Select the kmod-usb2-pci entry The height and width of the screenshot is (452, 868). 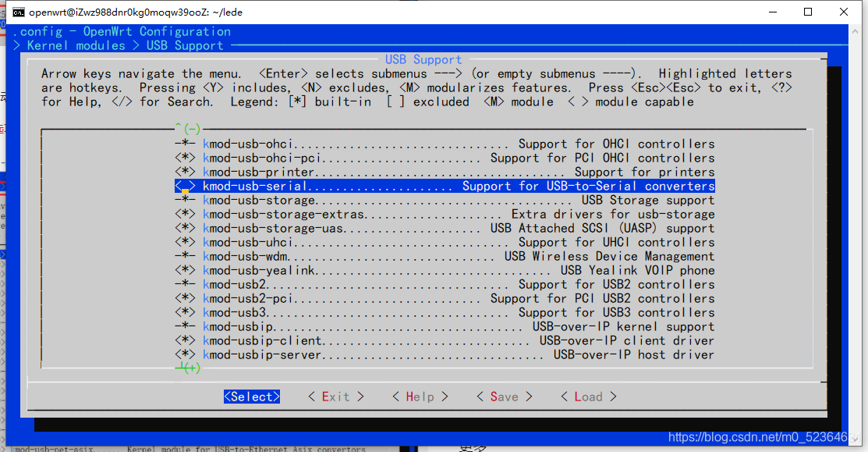[x=445, y=298]
